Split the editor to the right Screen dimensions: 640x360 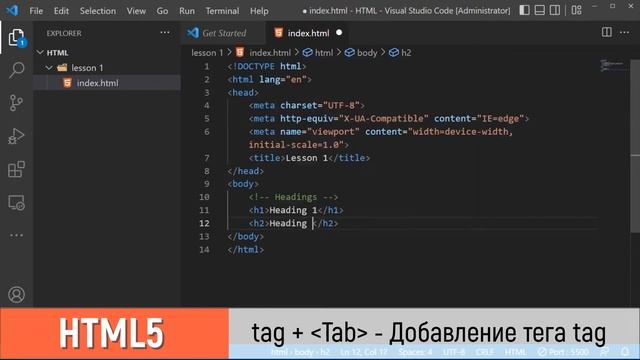[607, 32]
